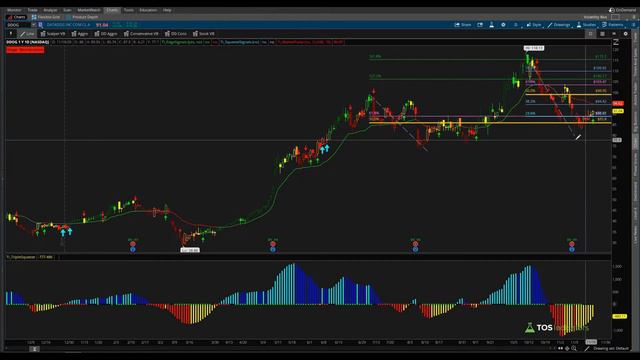The height and width of the screenshot is (360, 640).
Task: Click the red label under chart title
Action: point(25,50)
